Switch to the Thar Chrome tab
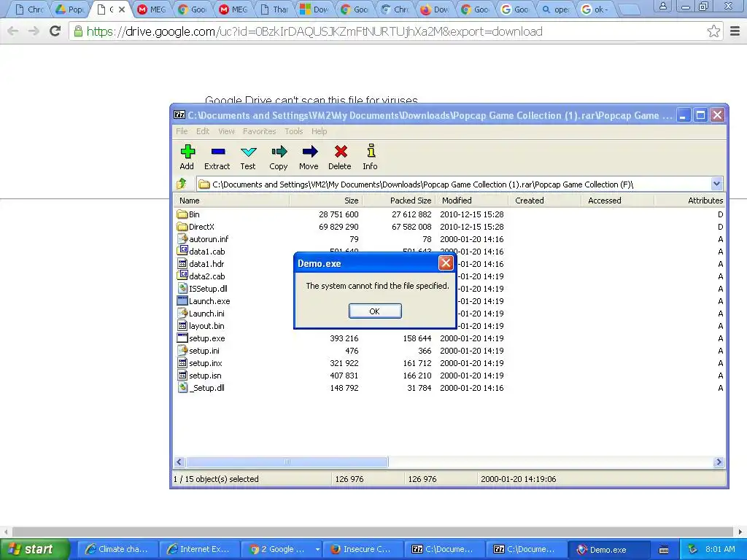 point(276,9)
